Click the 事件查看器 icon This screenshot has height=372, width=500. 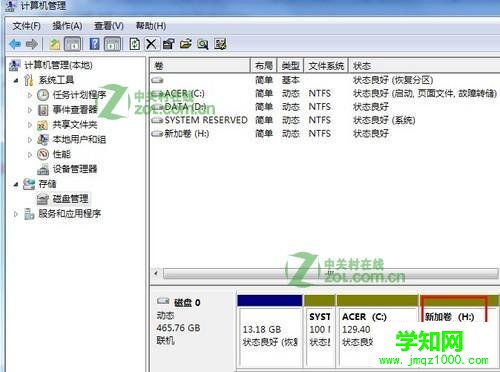coord(43,110)
